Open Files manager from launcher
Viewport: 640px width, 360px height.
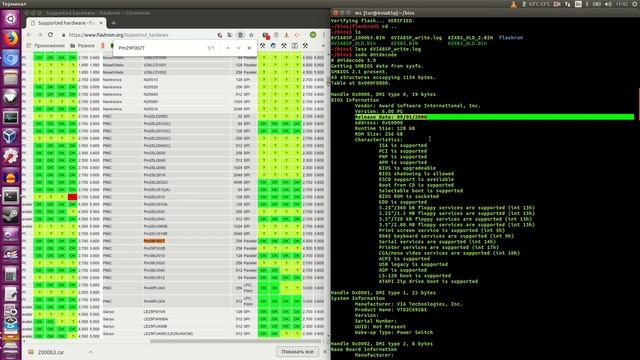click(x=10, y=78)
